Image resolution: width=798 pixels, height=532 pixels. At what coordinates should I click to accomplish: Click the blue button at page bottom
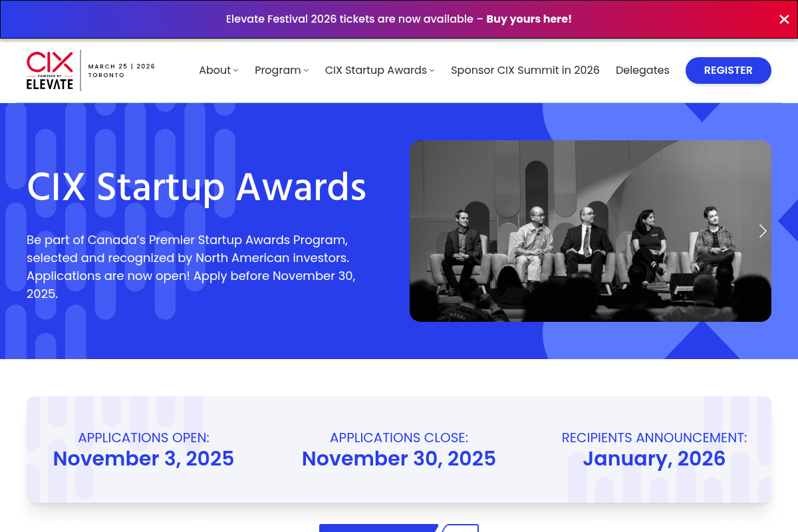click(x=378, y=529)
